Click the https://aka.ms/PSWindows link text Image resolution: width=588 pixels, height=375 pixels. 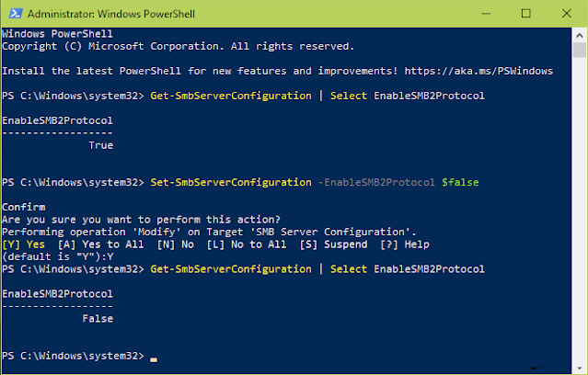478,71
